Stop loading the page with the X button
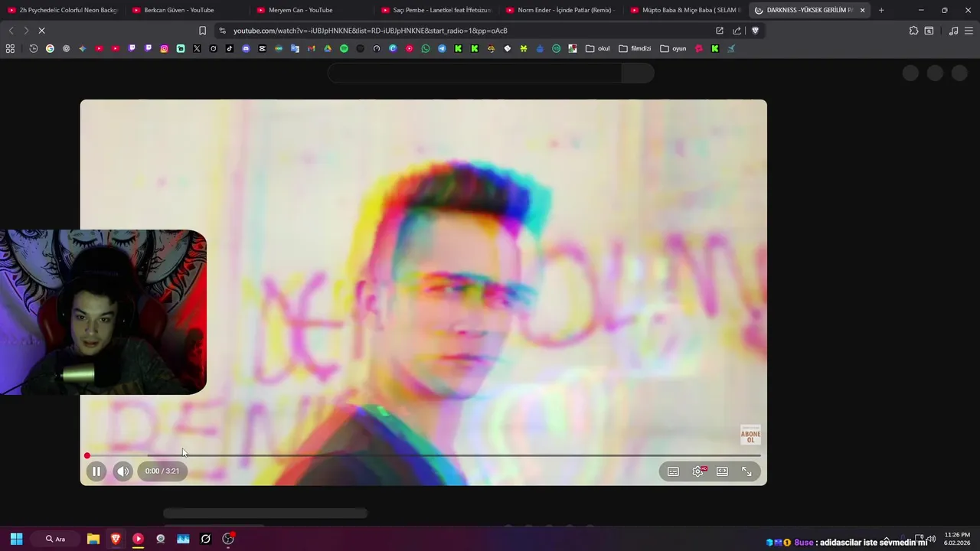This screenshot has width=980, height=551. coord(41,31)
